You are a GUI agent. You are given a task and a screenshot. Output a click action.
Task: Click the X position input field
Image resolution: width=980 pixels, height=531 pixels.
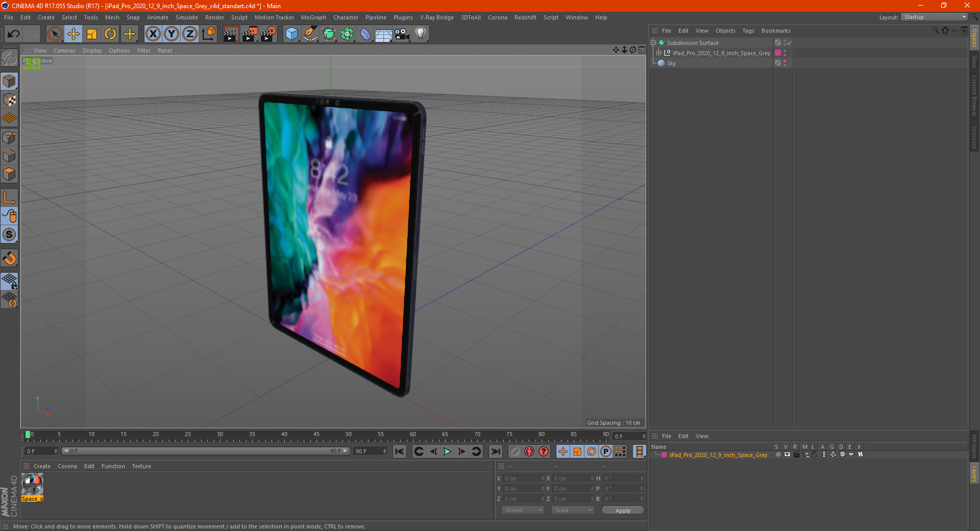pos(523,478)
